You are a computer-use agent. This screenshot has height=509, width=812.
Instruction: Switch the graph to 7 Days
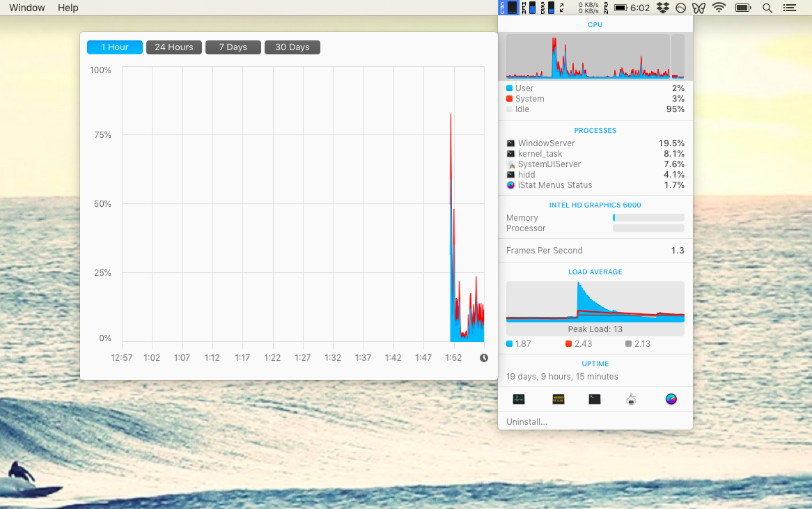click(x=233, y=47)
